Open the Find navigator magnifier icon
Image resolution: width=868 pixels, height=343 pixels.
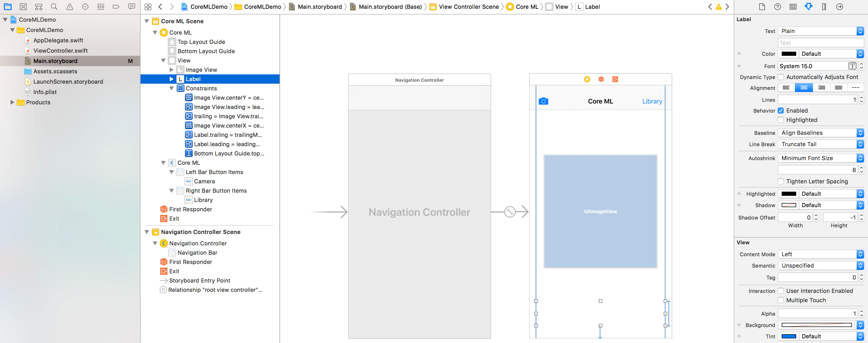coord(54,6)
